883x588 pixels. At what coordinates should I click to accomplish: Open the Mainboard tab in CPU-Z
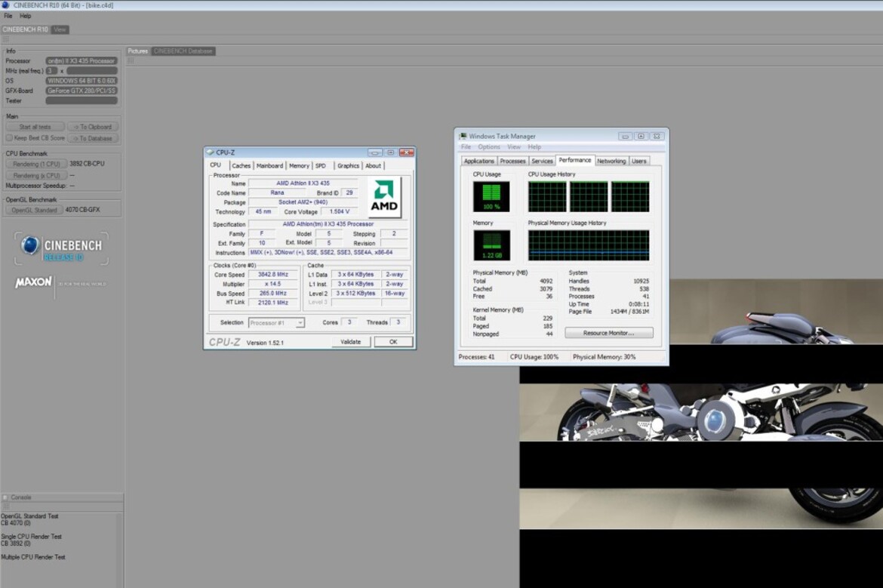tap(269, 165)
